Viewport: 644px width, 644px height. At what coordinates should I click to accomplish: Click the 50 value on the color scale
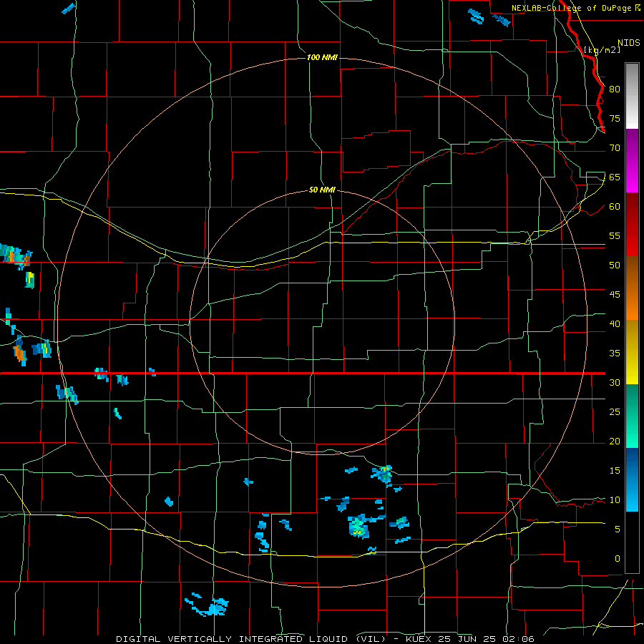(615, 265)
